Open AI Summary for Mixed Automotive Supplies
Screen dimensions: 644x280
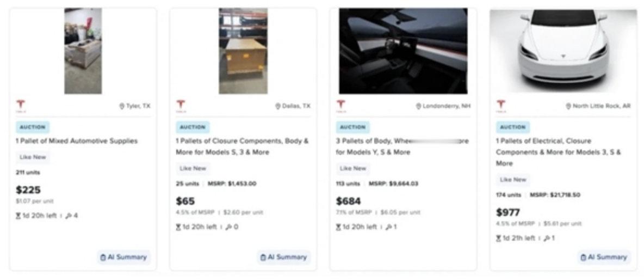point(124,257)
